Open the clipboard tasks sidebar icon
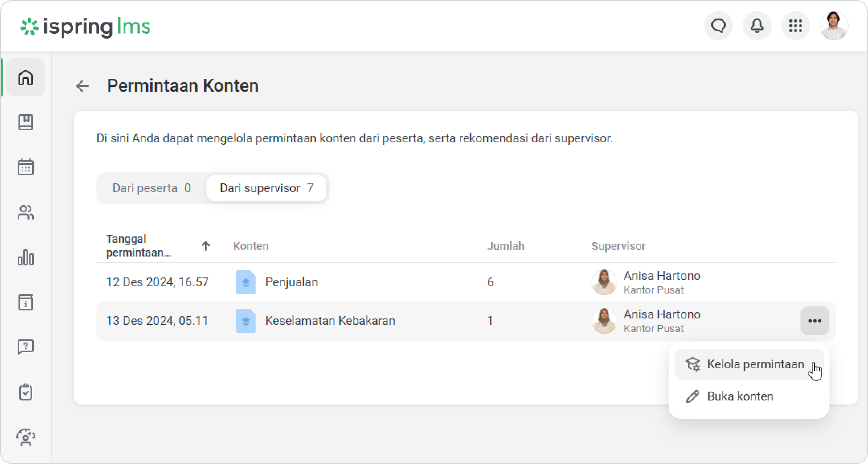The image size is (868, 464). (26, 392)
